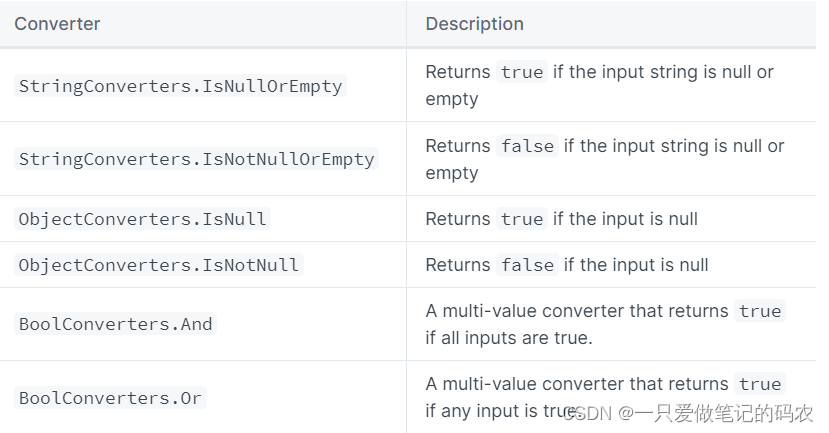
Task: Click the 'true' code in the IsNullOrEmpty description
Action: [522, 73]
